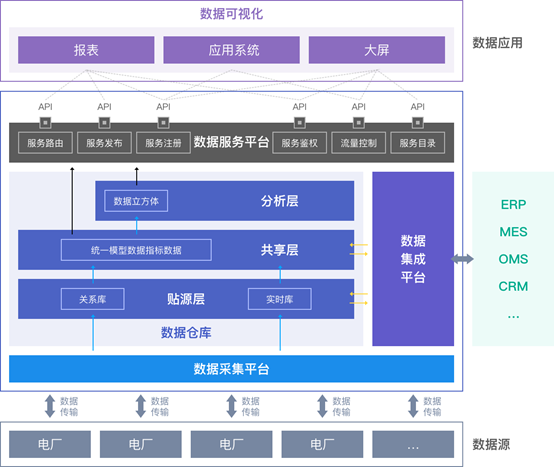This screenshot has height=467, width=554.
Task: Click the API connector above 流量控制
Action: (x=359, y=123)
